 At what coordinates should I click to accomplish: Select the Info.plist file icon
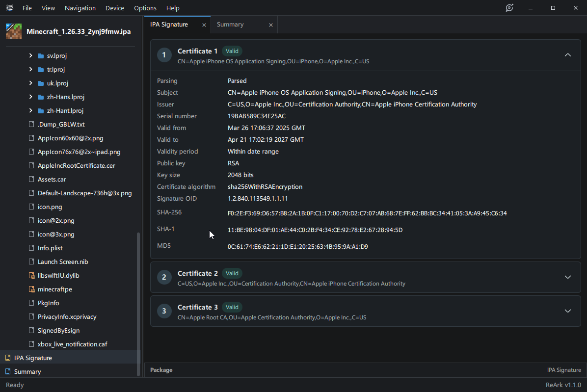pos(31,248)
